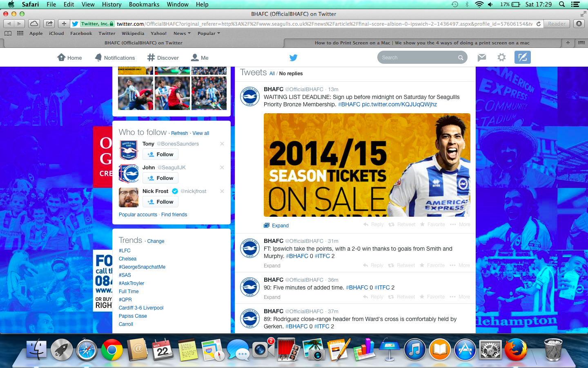This screenshot has height=368, width=588.
Task: Open the News bookmarks dropdown
Action: click(182, 34)
